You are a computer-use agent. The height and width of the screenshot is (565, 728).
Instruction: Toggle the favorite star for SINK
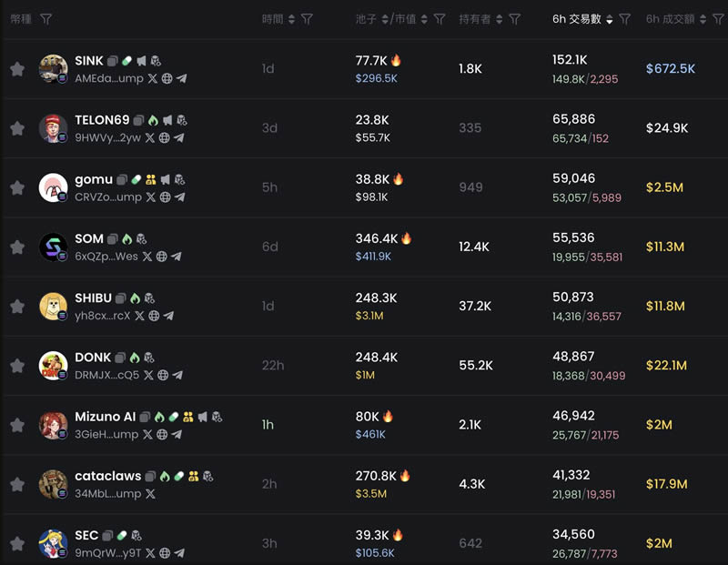click(17, 69)
